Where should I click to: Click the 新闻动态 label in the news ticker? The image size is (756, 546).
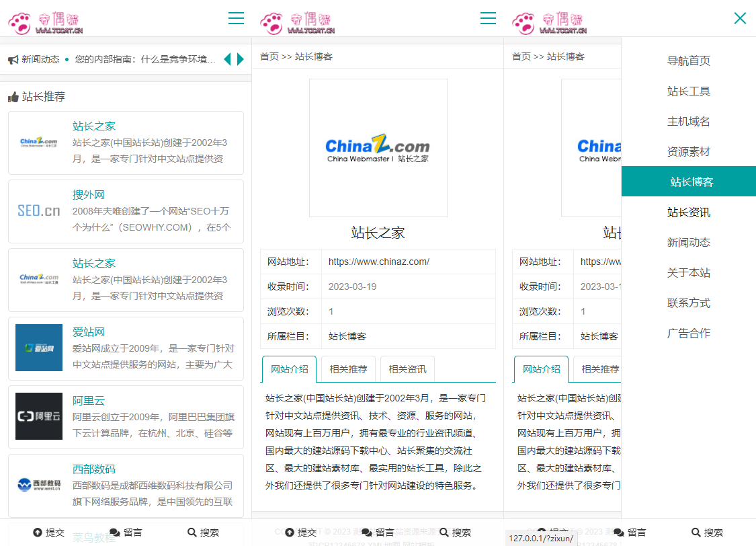40,59
